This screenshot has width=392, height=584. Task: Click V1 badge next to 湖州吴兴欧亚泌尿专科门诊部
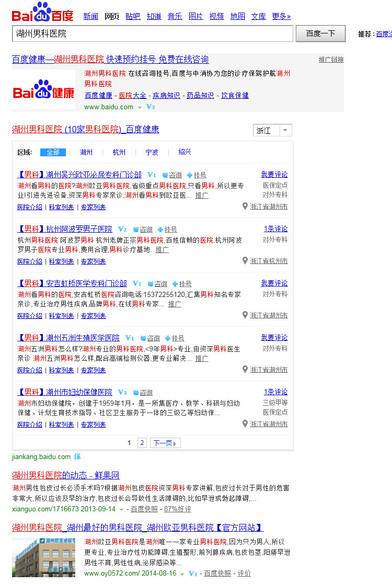click(x=152, y=175)
